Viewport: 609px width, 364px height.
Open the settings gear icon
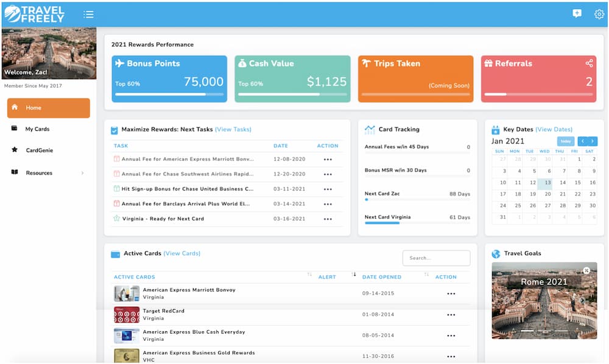coord(599,14)
